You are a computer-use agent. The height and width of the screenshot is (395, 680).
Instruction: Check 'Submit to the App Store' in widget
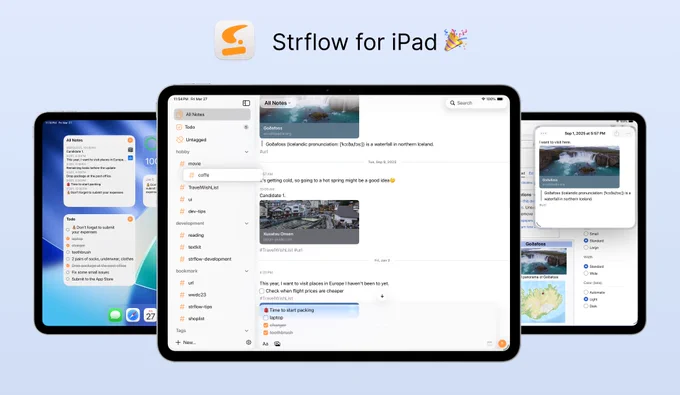point(68,279)
